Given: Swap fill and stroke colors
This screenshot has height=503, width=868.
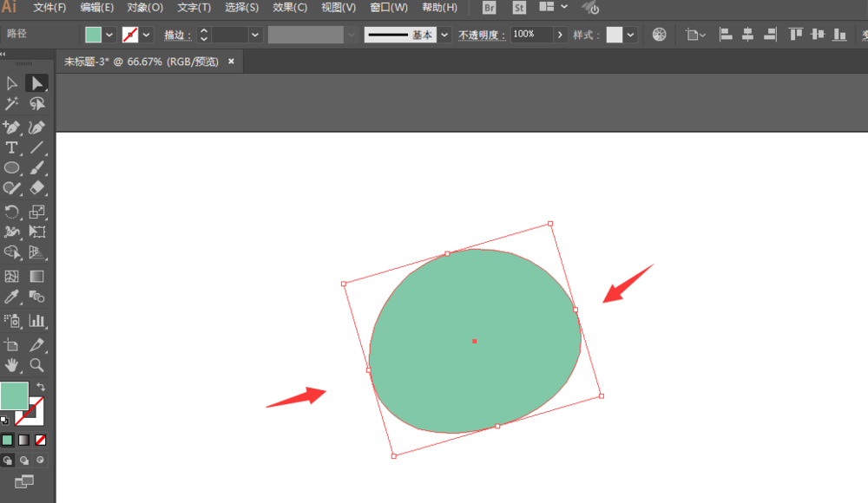Looking at the screenshot, I should (x=41, y=387).
